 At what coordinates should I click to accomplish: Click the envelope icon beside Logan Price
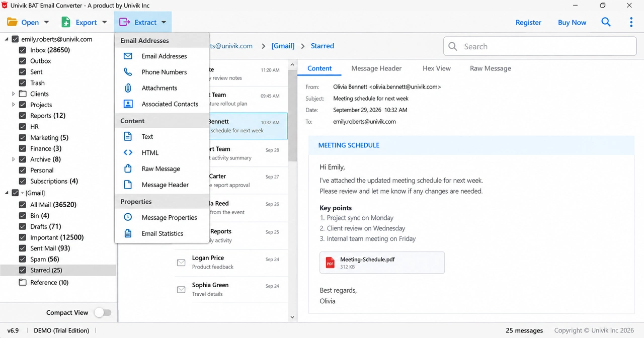181,263
